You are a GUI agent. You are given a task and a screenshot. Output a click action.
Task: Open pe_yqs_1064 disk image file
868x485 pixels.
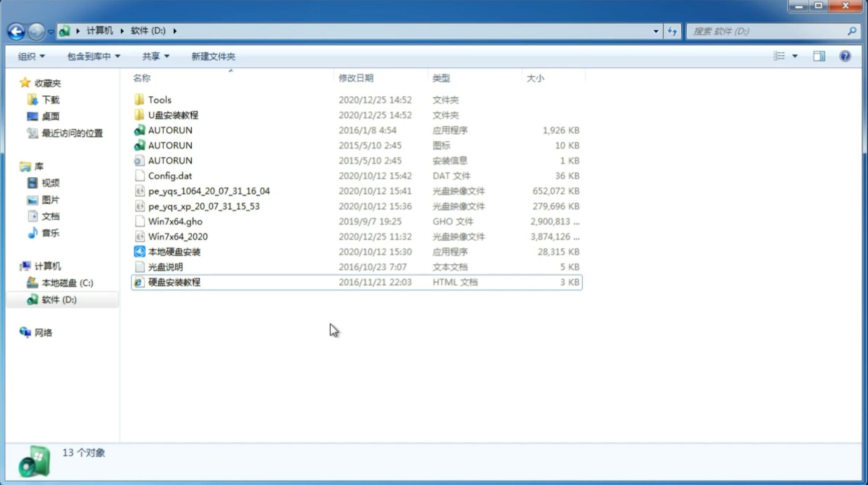(209, 190)
